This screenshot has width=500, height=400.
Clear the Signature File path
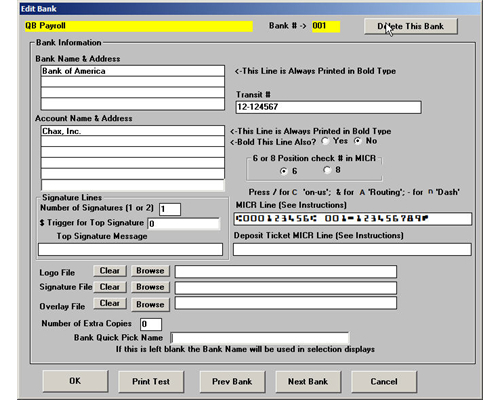(110, 287)
